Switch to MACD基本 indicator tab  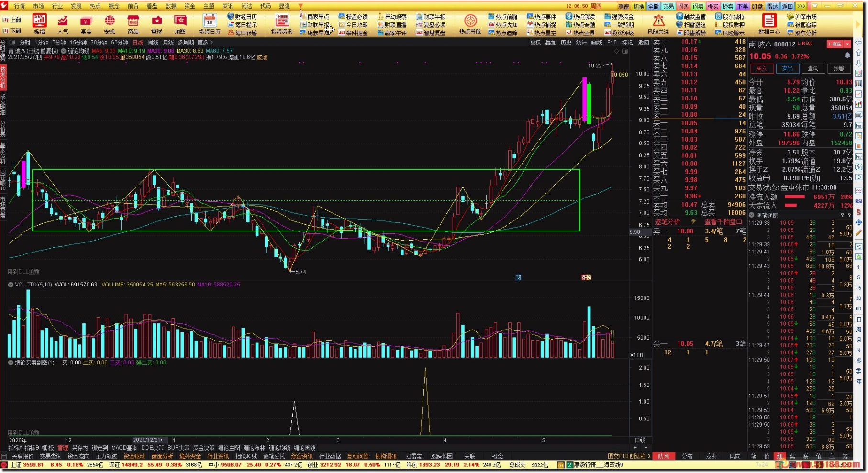124,448
